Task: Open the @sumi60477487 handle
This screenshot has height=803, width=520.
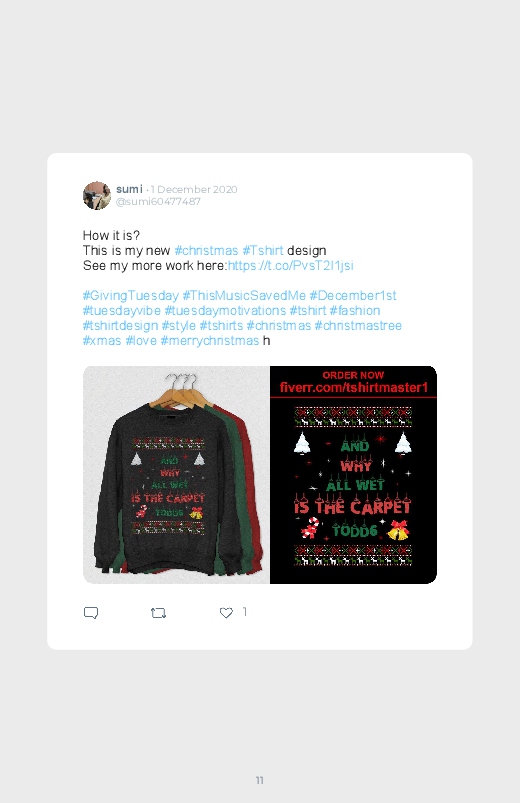Action: pyautogui.click(x=158, y=201)
